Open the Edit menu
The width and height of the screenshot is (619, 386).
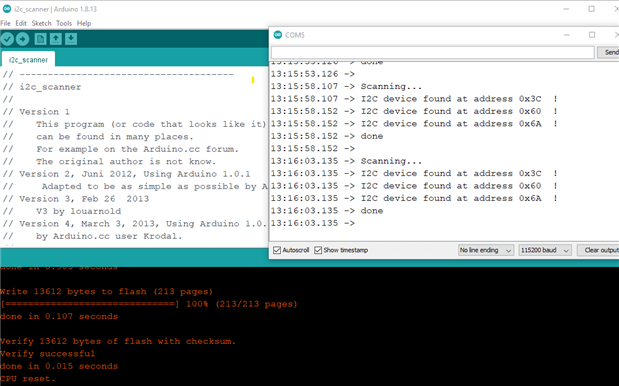pyautogui.click(x=21, y=23)
